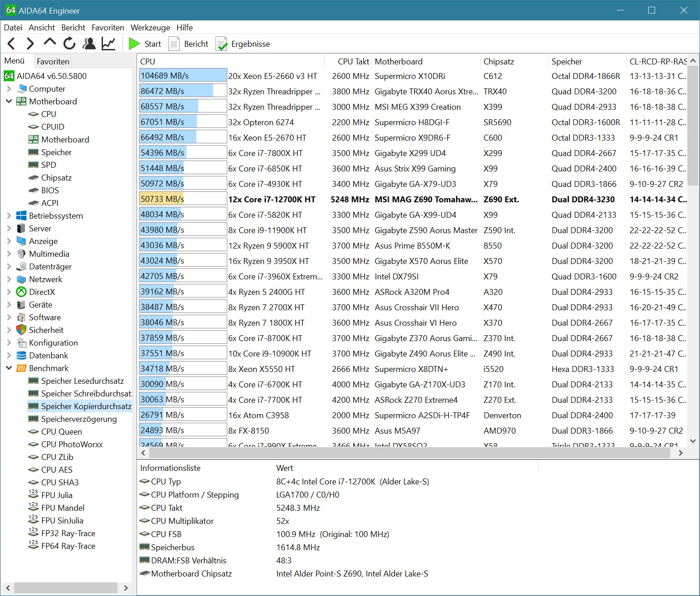This screenshot has width=700, height=596.
Task: Click the results list vertical scrollbar
Action: click(693, 126)
